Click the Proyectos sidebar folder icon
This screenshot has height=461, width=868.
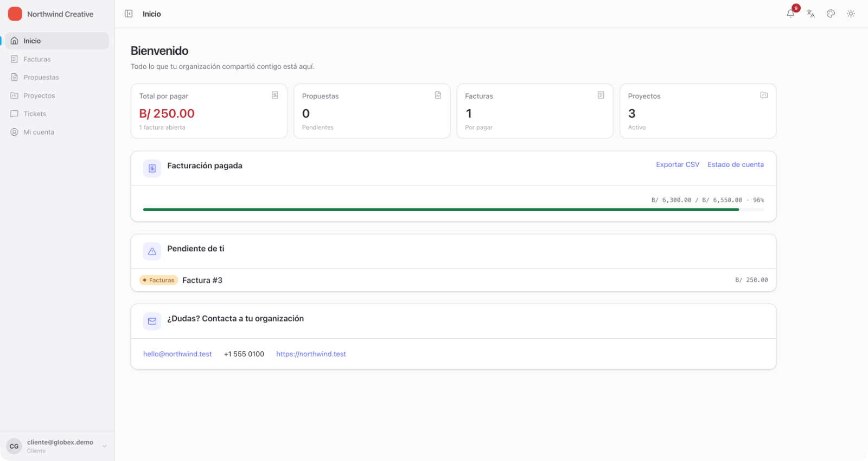(x=15, y=96)
